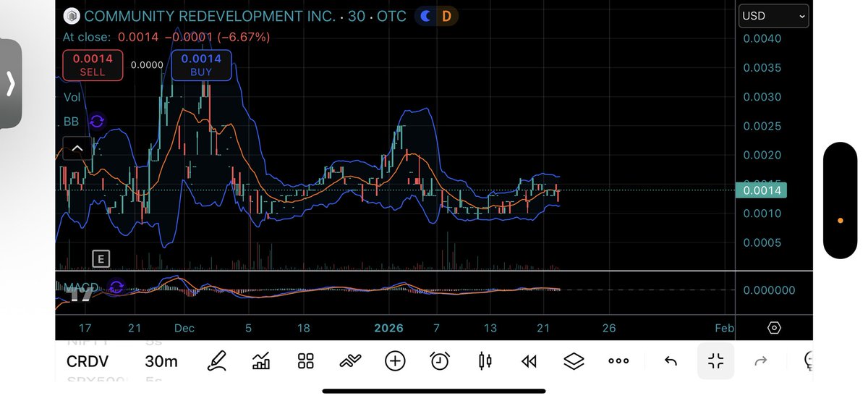Click the Community Redevelopment logo icon
The image size is (868, 401).
tap(71, 15)
